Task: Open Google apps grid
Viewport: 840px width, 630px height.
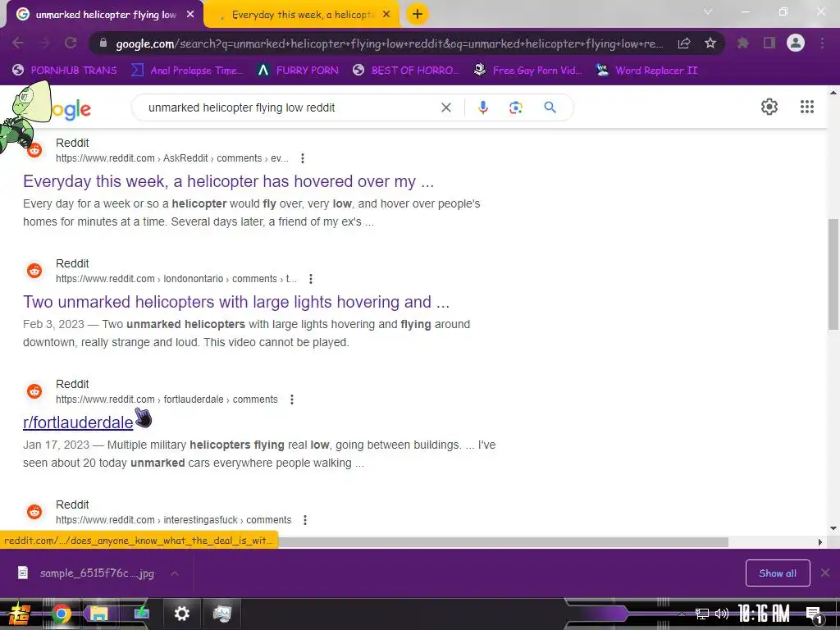Action: point(807,107)
